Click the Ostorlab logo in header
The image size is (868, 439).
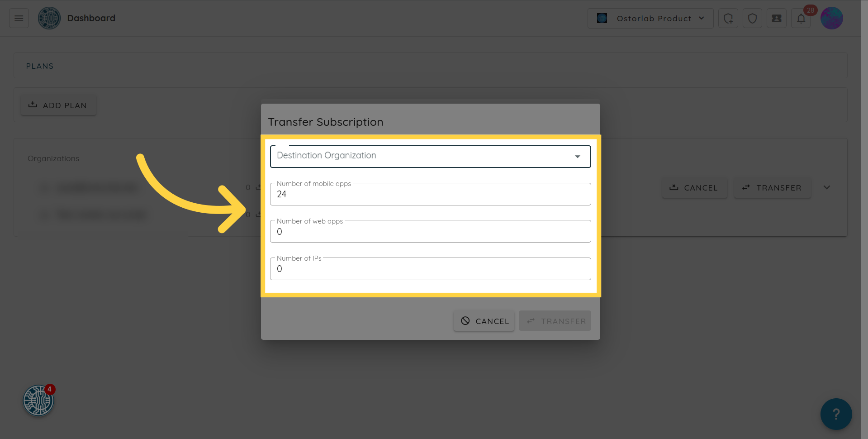(49, 19)
